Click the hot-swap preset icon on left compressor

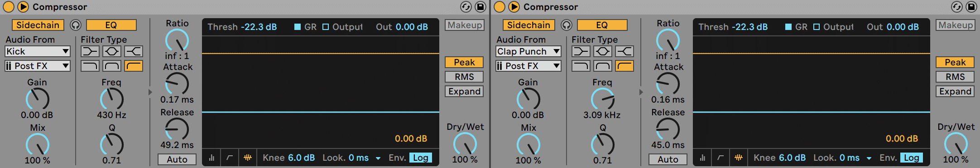466,7
